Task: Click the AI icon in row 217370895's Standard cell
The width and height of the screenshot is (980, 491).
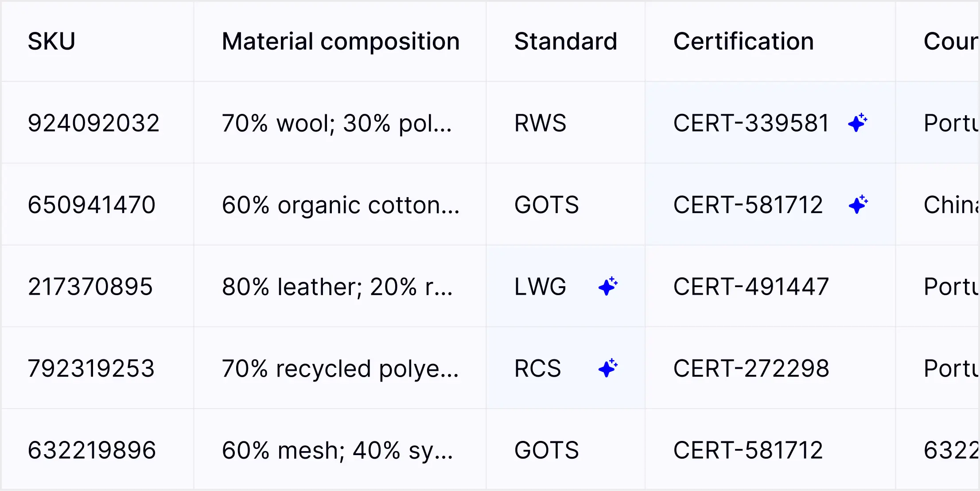Action: click(608, 287)
